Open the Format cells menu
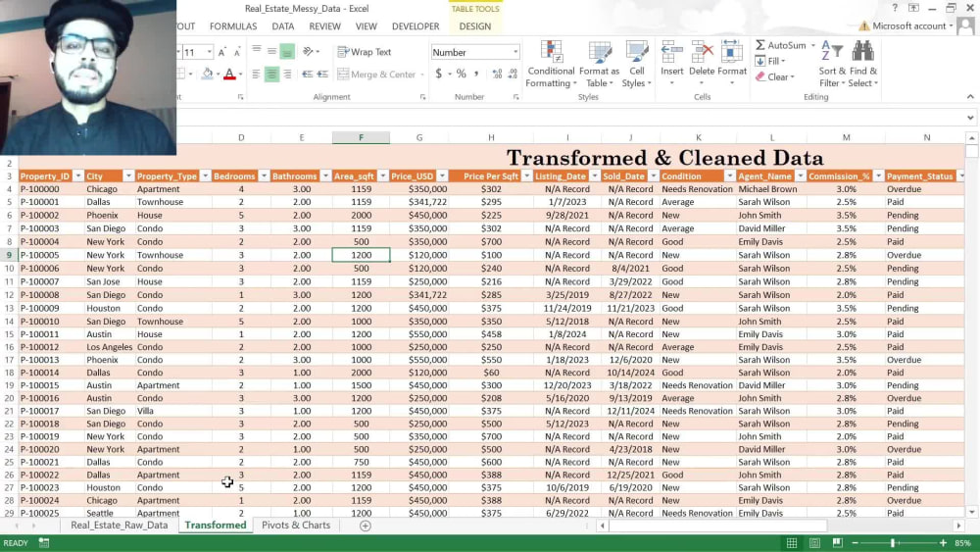The image size is (980, 552). 732,63
